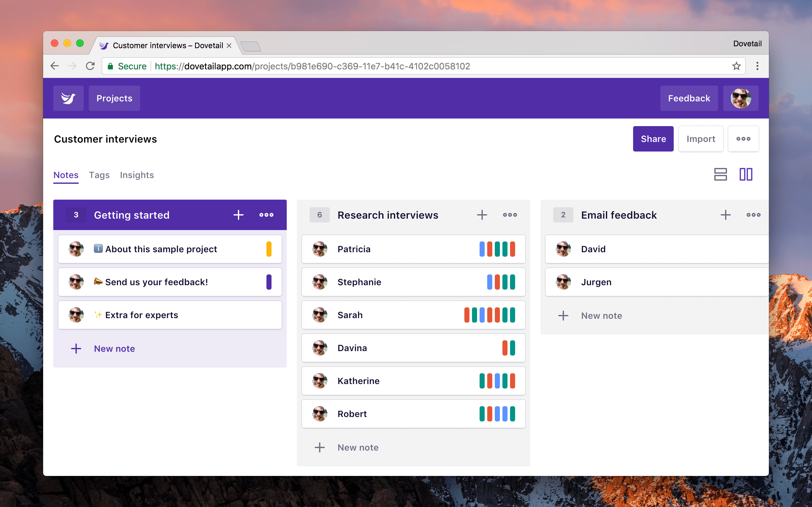
Task: Add a note with the Research interviews plus icon
Action: pyautogui.click(x=482, y=215)
